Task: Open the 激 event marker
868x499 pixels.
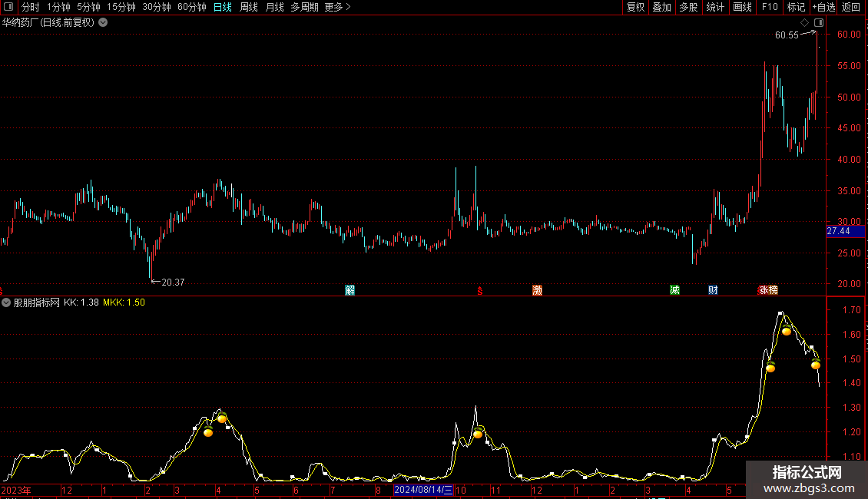Action: (537, 290)
